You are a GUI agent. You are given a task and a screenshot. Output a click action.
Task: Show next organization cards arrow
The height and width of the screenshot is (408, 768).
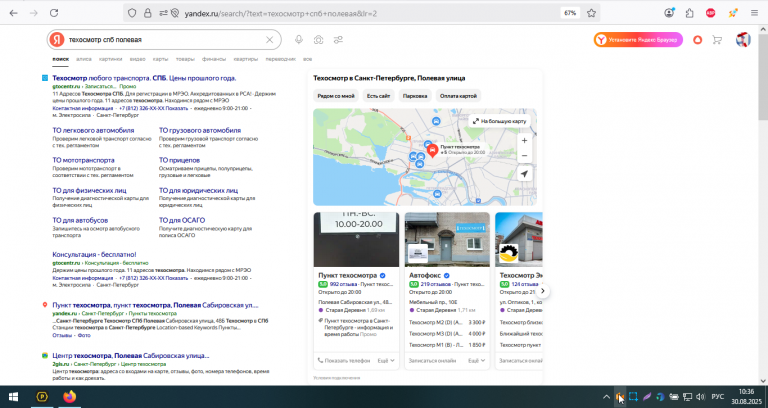[x=542, y=291]
